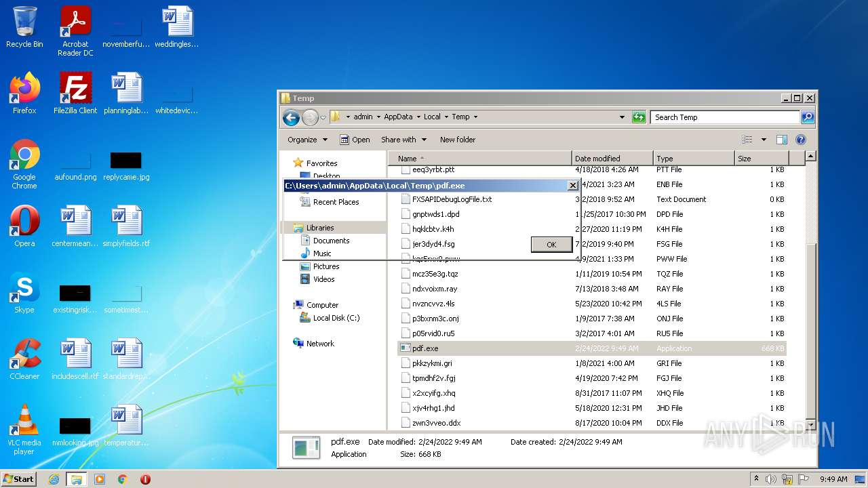Image resolution: width=868 pixels, height=488 pixels.
Task: Select centermean Word document on desktop
Action: [75, 226]
